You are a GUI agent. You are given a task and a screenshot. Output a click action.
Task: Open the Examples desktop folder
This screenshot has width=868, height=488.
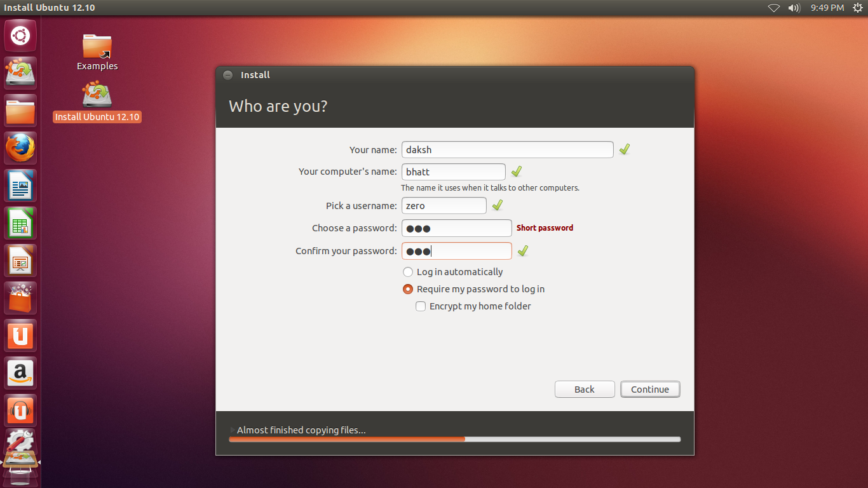97,52
